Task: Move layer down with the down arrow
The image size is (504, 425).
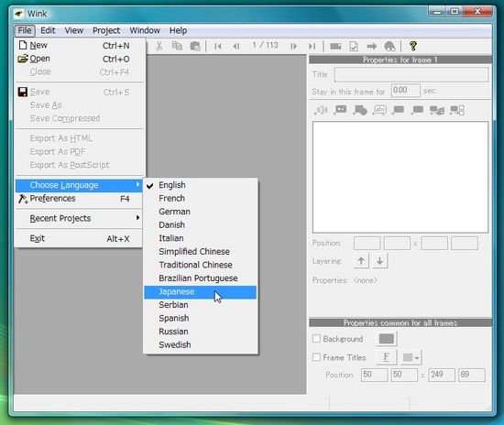Action: (x=379, y=260)
